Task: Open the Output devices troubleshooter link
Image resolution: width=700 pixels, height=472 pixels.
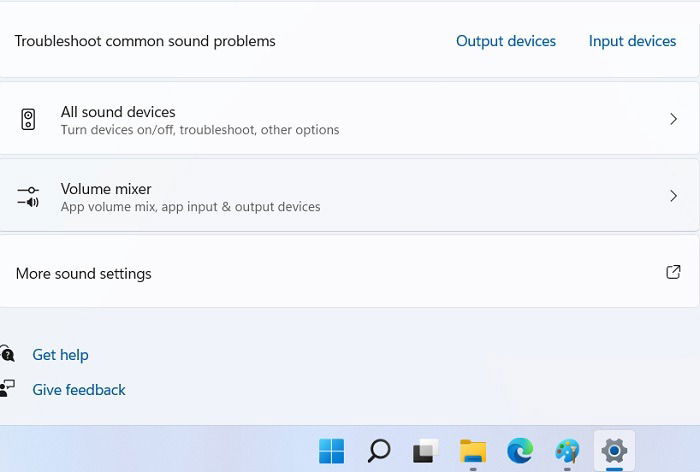Action: (506, 41)
